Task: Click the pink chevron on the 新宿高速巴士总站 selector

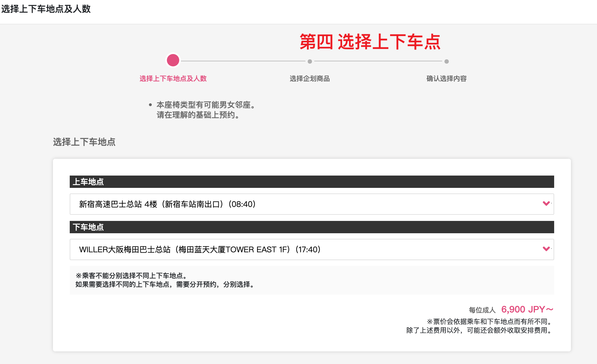Action: coord(546,204)
